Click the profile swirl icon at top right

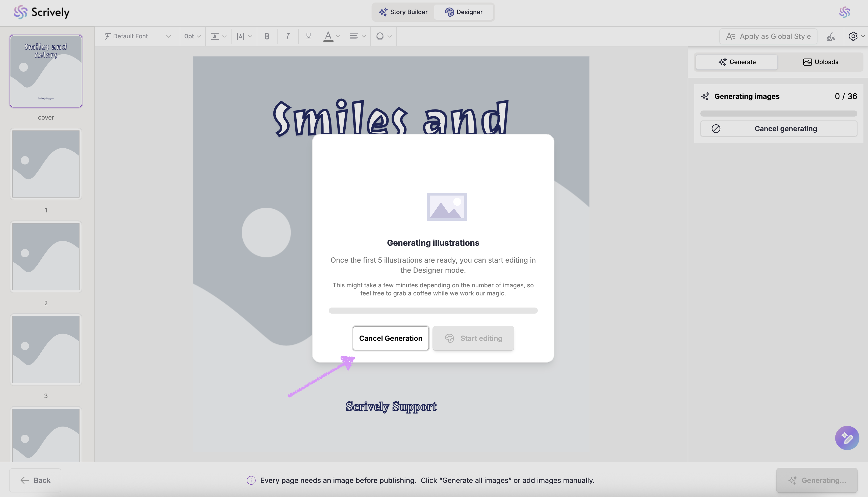click(845, 12)
